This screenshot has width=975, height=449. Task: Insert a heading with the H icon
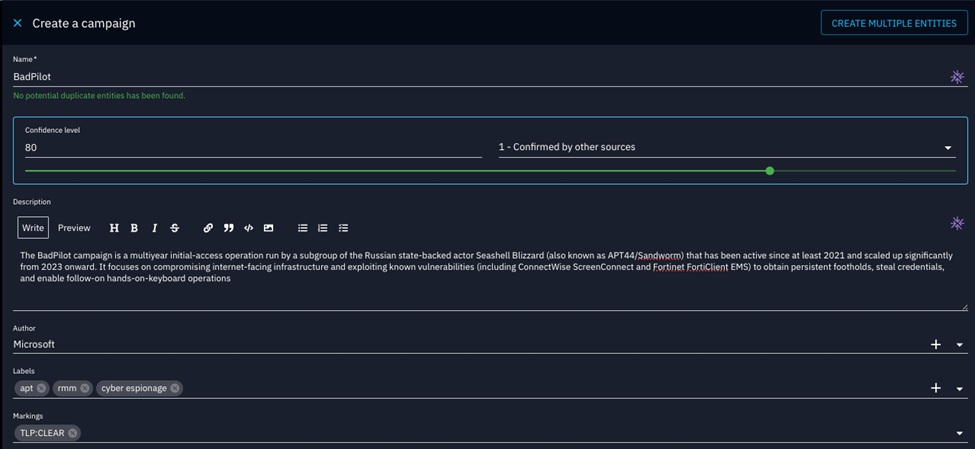[114, 228]
